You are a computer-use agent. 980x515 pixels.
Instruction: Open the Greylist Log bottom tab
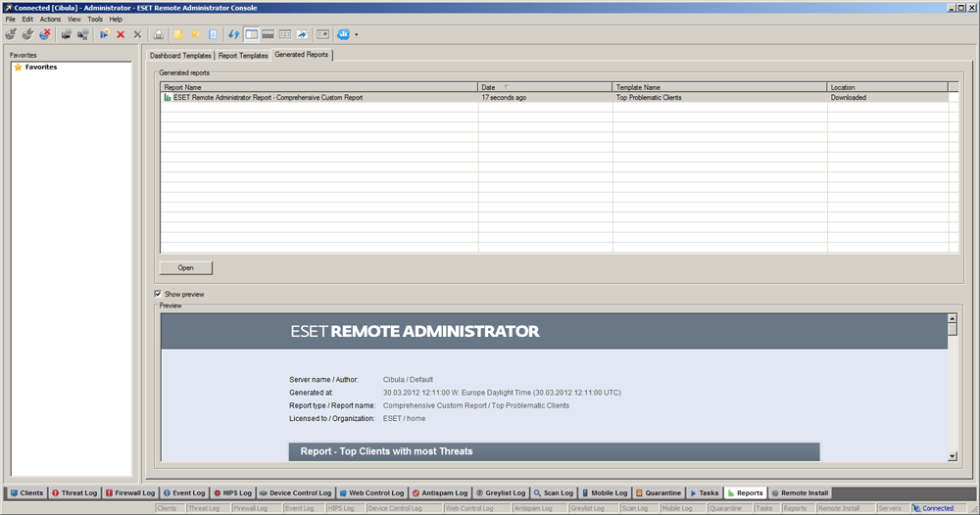[x=500, y=493]
